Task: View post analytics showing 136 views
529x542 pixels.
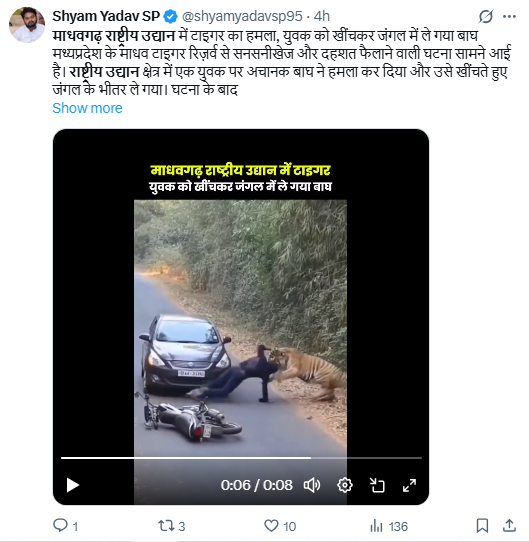Action: (389, 526)
